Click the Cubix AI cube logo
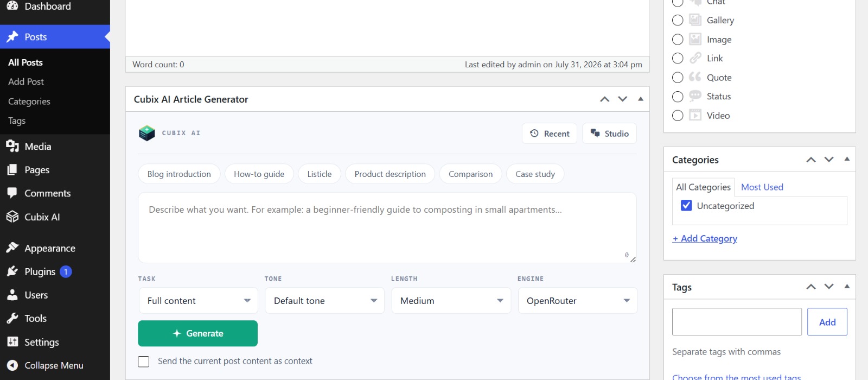 point(147,133)
